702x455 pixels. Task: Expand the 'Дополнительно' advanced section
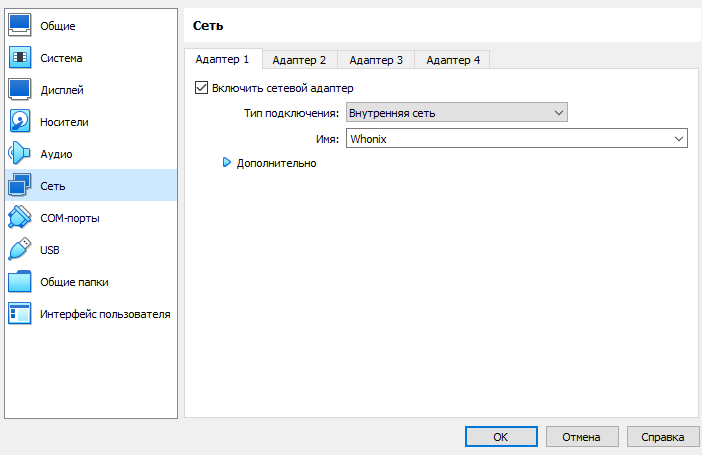pyautogui.click(x=227, y=163)
